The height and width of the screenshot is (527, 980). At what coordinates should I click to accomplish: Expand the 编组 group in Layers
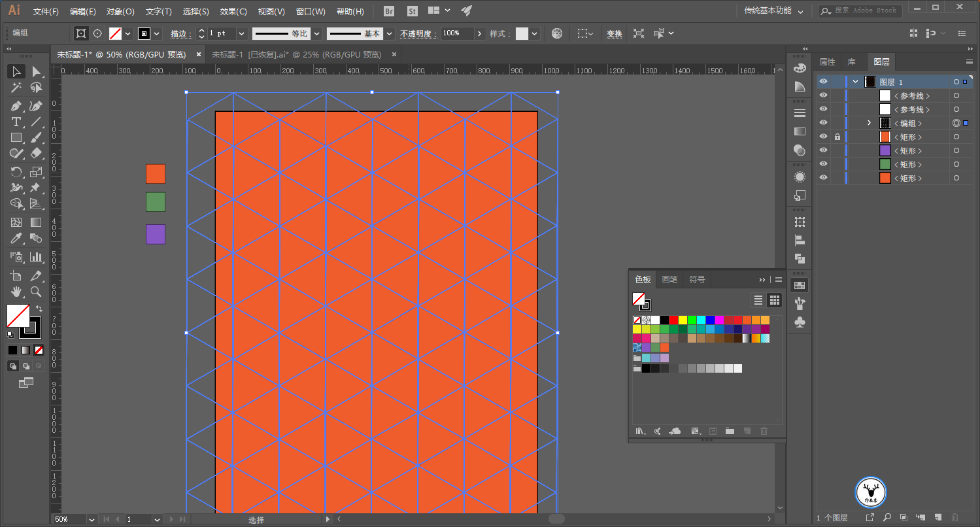click(869, 123)
